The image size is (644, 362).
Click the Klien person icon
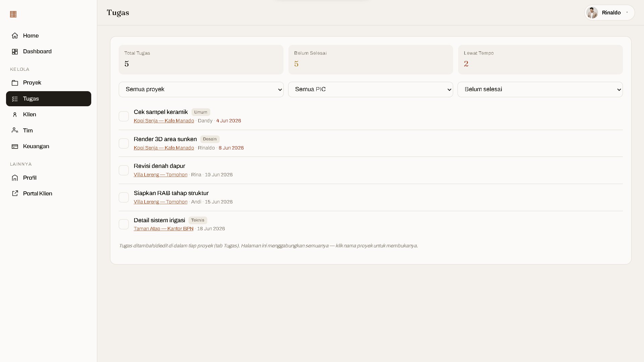click(15, 115)
